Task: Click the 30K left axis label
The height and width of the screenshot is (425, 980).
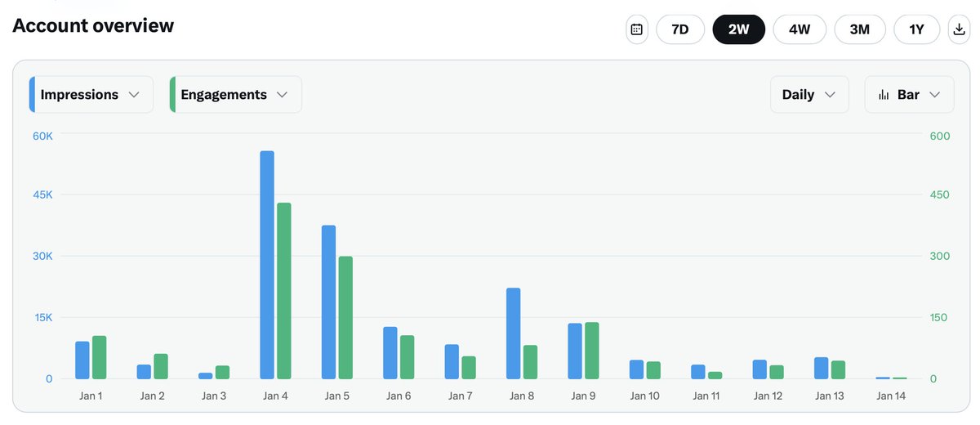Action: coord(42,256)
